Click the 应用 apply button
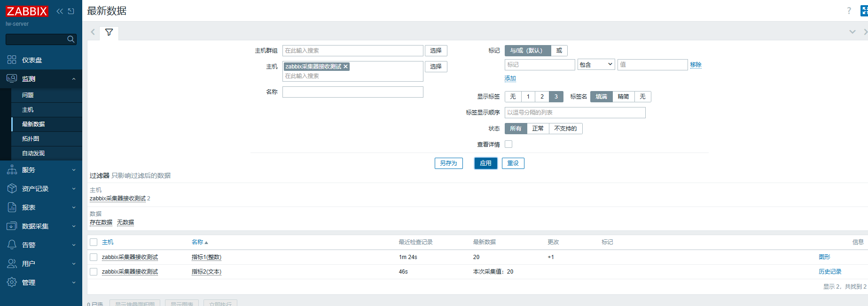The width and height of the screenshot is (868, 306). click(486, 163)
